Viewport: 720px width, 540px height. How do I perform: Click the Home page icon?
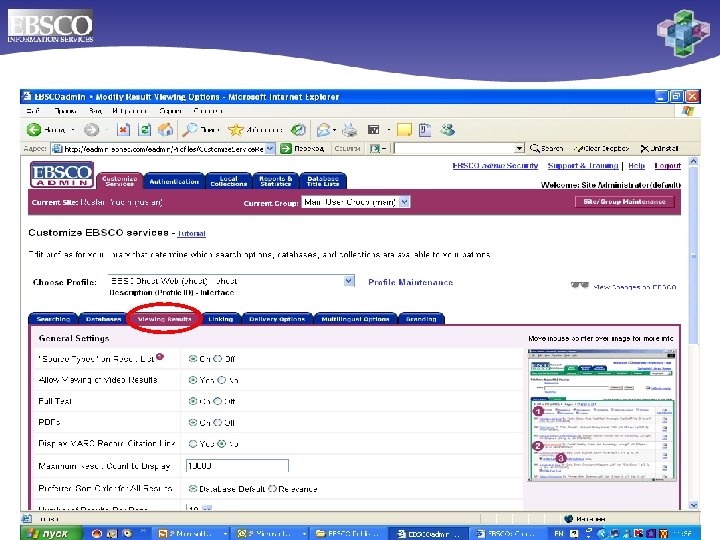pos(165,130)
